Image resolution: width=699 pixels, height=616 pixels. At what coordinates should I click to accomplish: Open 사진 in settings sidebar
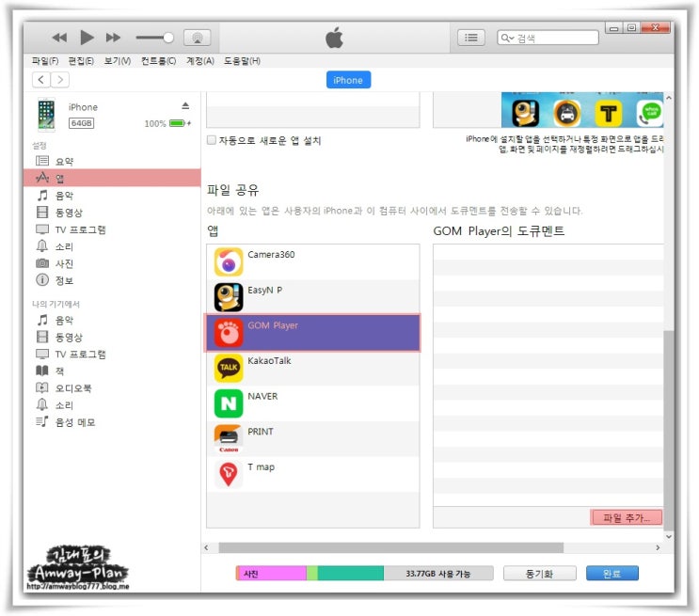click(x=111, y=263)
